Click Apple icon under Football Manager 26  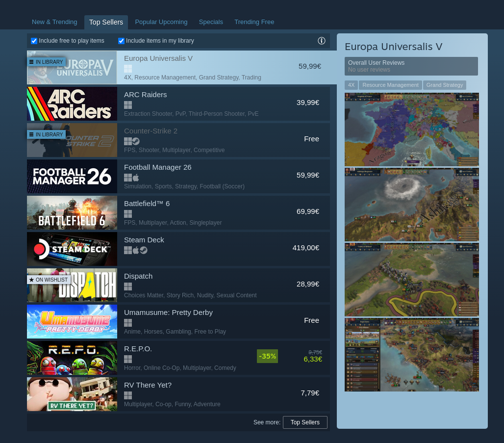136,178
